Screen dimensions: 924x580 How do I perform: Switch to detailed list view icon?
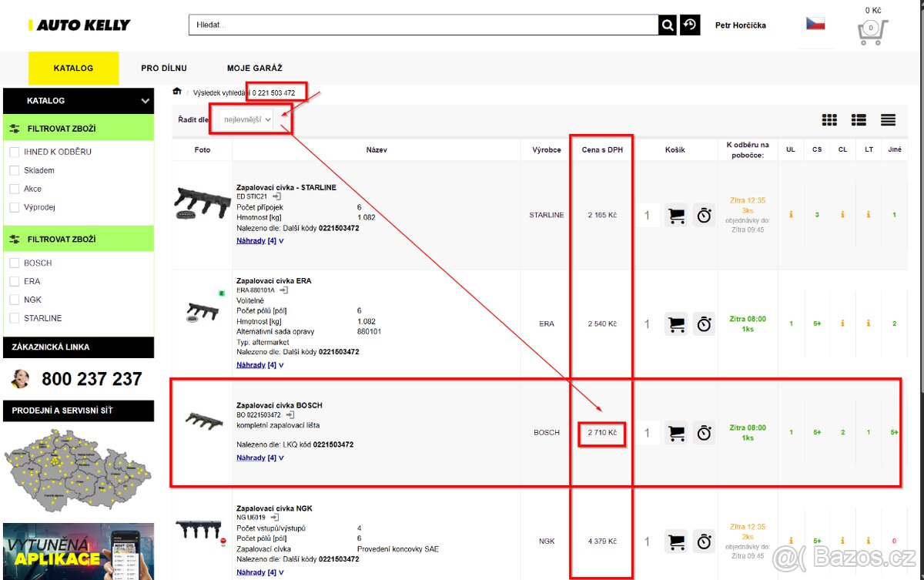[x=859, y=120]
